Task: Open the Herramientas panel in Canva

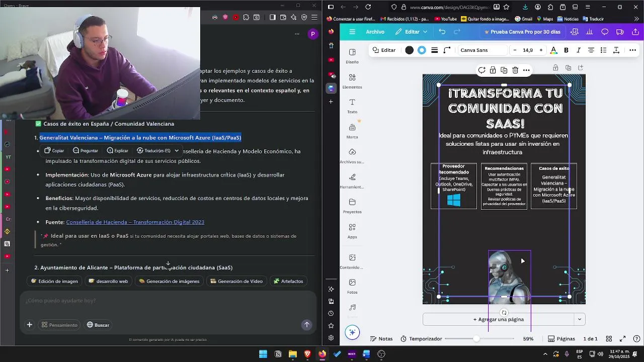Action: click(x=352, y=180)
